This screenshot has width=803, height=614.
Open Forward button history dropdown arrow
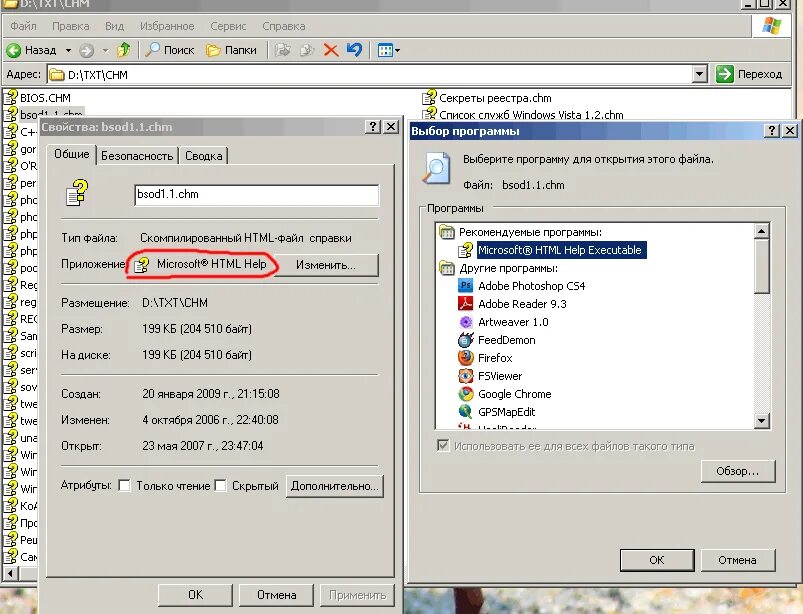click(x=105, y=50)
